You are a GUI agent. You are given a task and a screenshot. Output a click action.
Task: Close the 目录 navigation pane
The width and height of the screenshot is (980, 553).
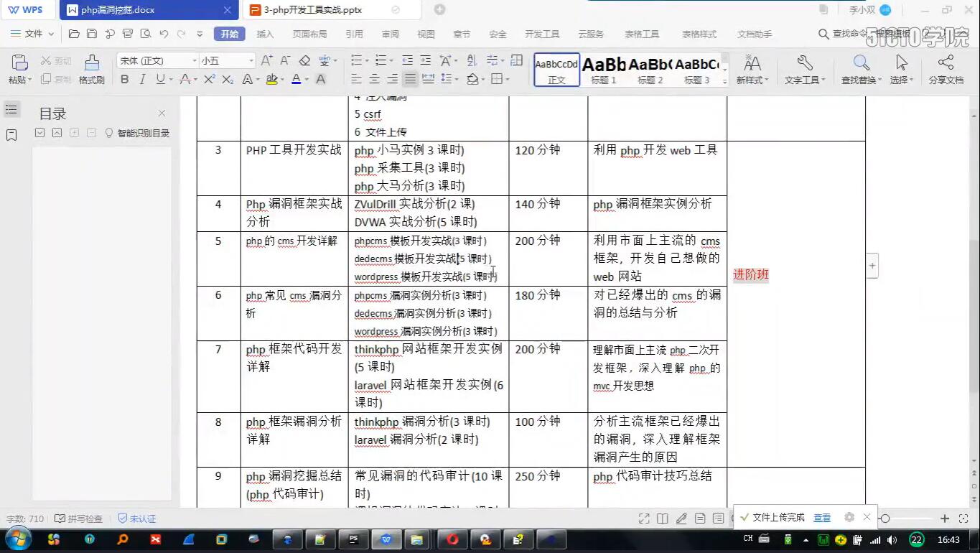click(162, 113)
